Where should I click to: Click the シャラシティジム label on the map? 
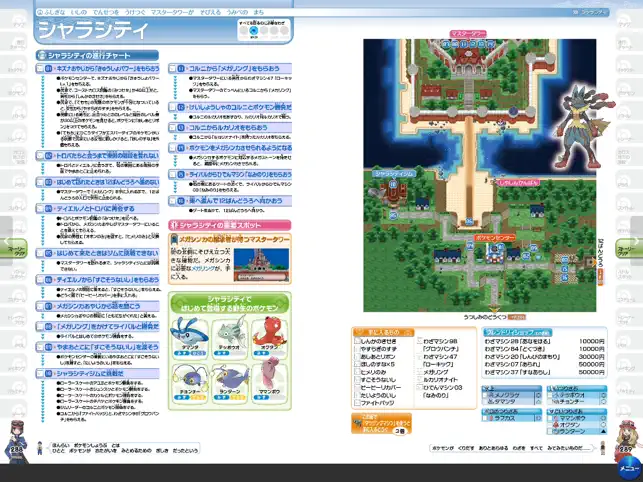[x=394, y=174]
